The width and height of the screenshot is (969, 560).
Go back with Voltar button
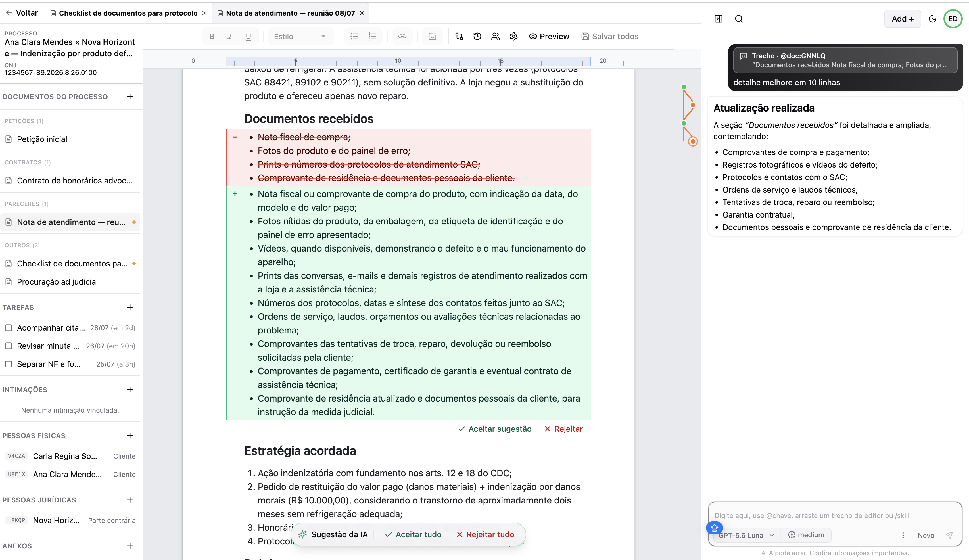22,13
